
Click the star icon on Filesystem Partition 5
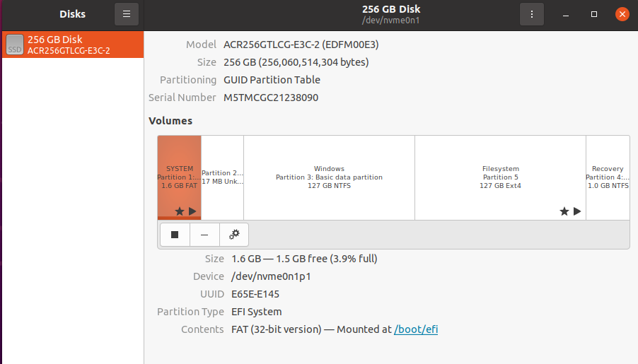tap(564, 211)
